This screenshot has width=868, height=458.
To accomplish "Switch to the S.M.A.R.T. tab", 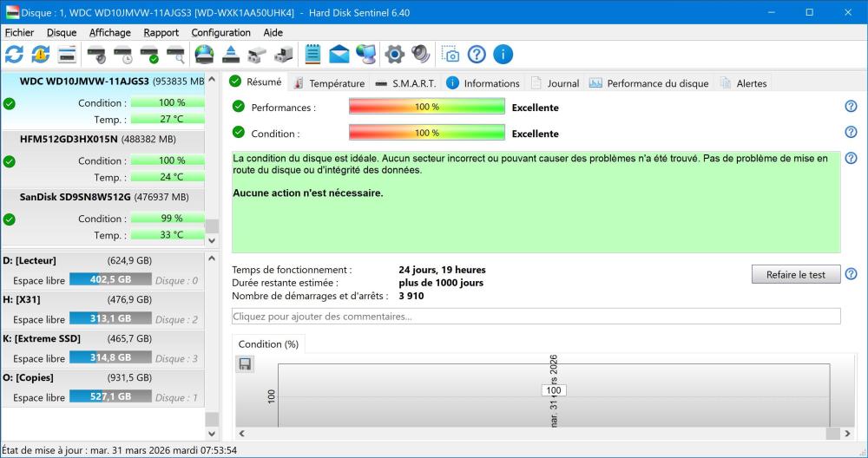I will pyautogui.click(x=405, y=83).
